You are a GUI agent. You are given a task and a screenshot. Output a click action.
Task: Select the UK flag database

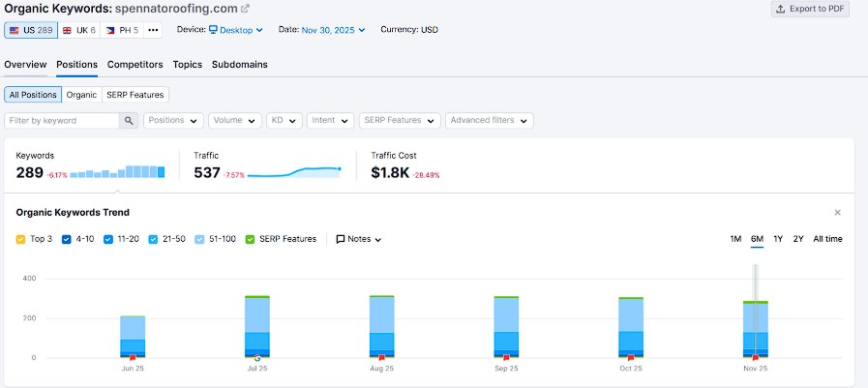pos(78,30)
